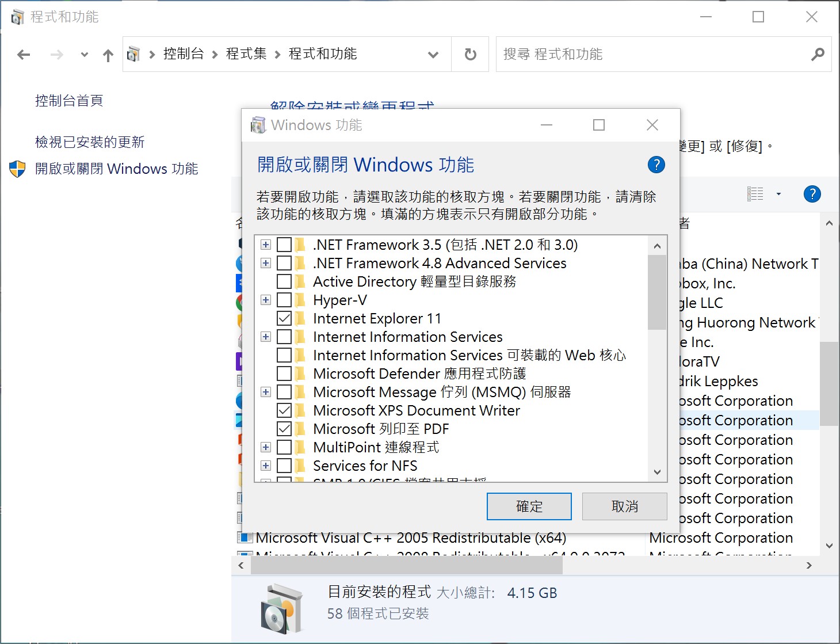Uncheck Microsoft 列印至 PDF
840x644 pixels.
(284, 429)
